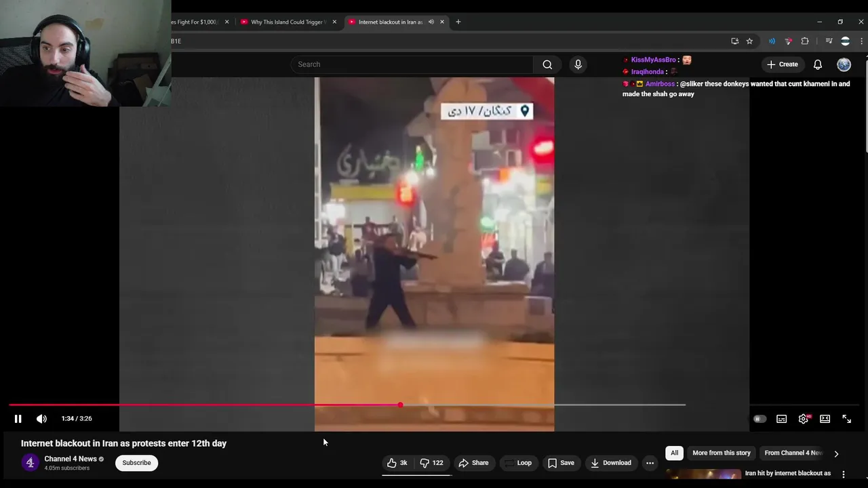Click chat username KissMyAssBro

[x=653, y=60]
